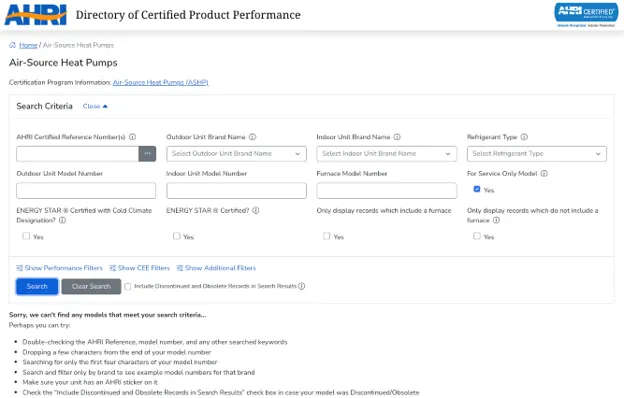
Task: Click the AHRI Certified badge
Action: 586,16
